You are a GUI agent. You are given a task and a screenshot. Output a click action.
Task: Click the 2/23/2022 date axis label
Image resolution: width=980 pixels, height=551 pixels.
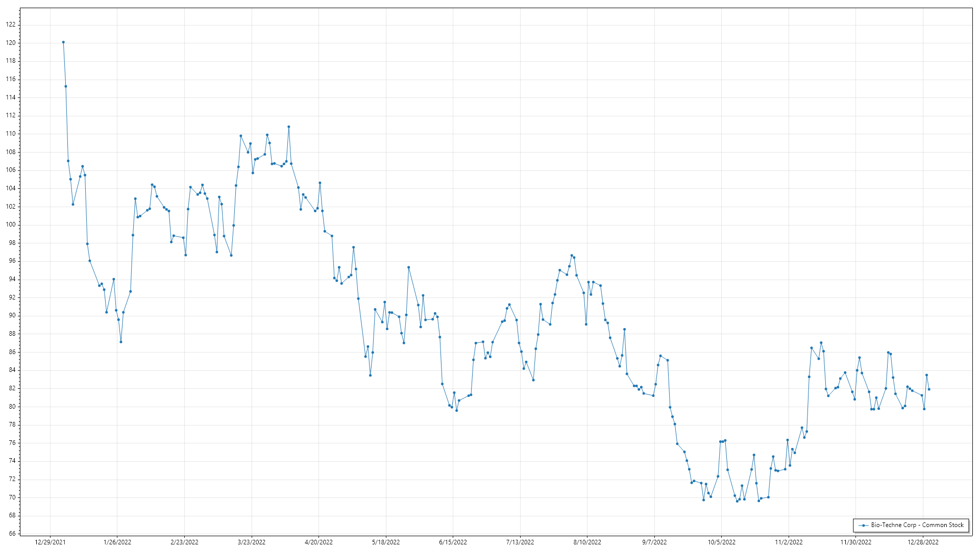184,542
